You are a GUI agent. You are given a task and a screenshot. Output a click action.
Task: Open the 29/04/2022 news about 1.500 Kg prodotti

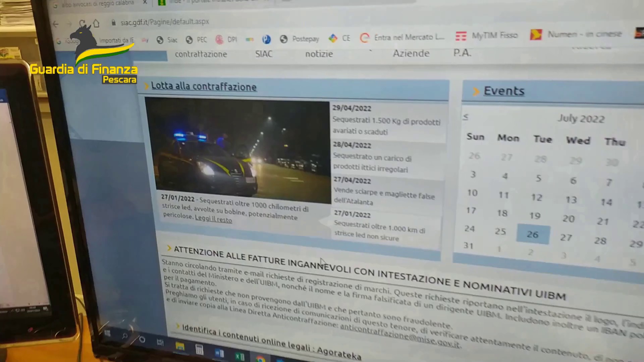click(x=387, y=120)
